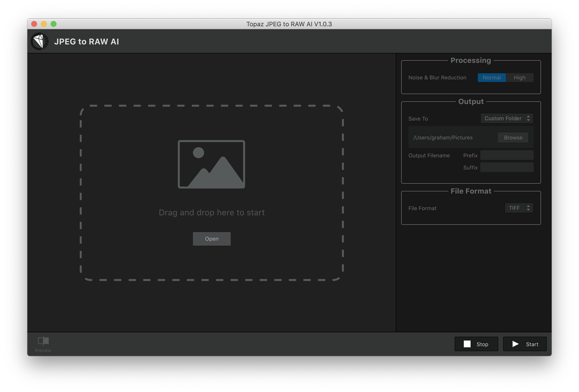Open the Save To Custom Folder dropdown

click(x=507, y=118)
